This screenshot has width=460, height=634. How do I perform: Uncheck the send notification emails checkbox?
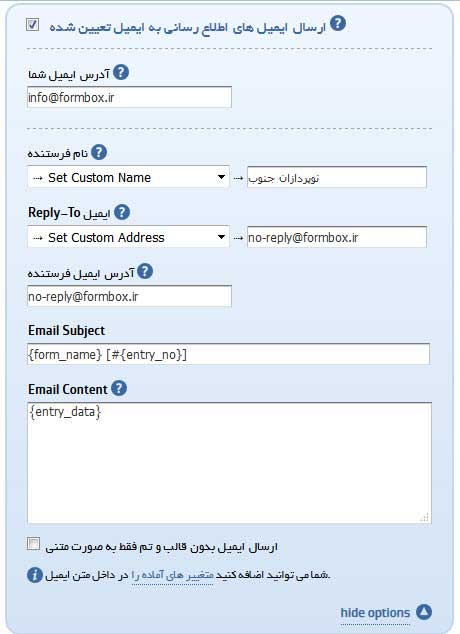[33, 25]
